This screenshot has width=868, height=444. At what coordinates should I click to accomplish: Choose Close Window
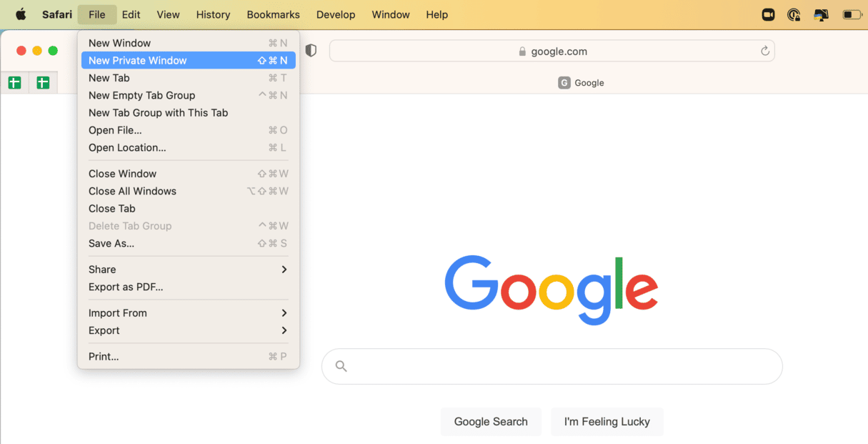click(x=189, y=174)
